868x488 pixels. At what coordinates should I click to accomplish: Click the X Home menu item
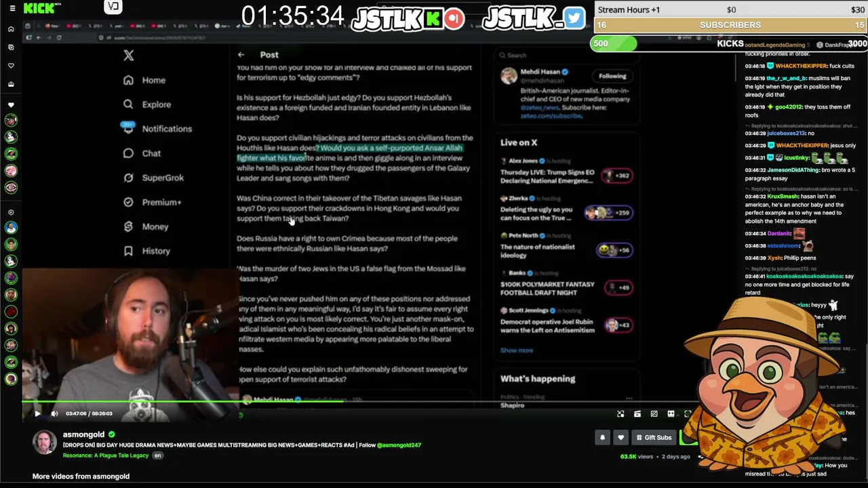154,80
